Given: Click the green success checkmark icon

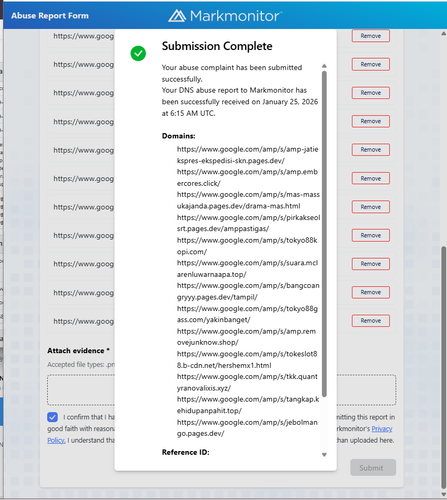Looking at the screenshot, I should tap(138, 53).
